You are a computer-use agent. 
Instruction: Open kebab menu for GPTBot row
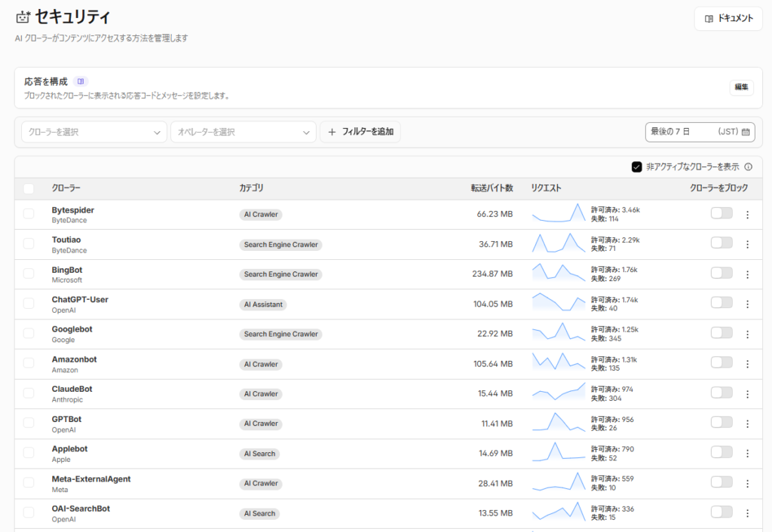click(747, 423)
